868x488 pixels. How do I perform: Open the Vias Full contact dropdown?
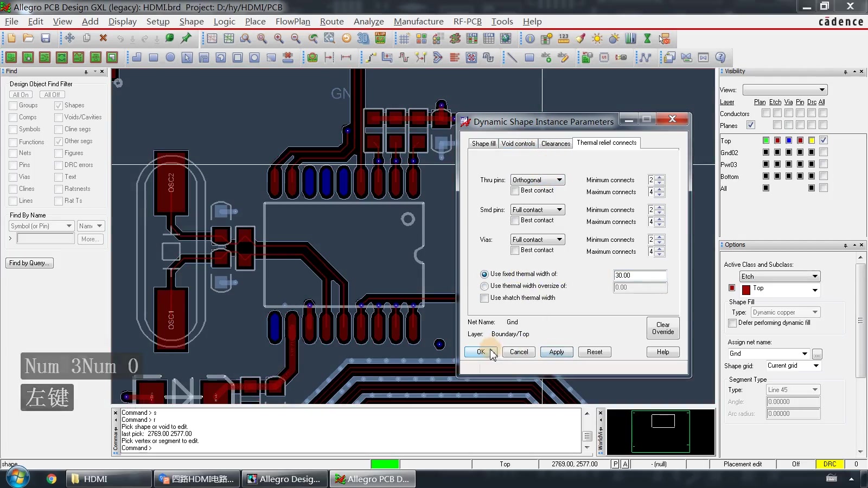[538, 240]
